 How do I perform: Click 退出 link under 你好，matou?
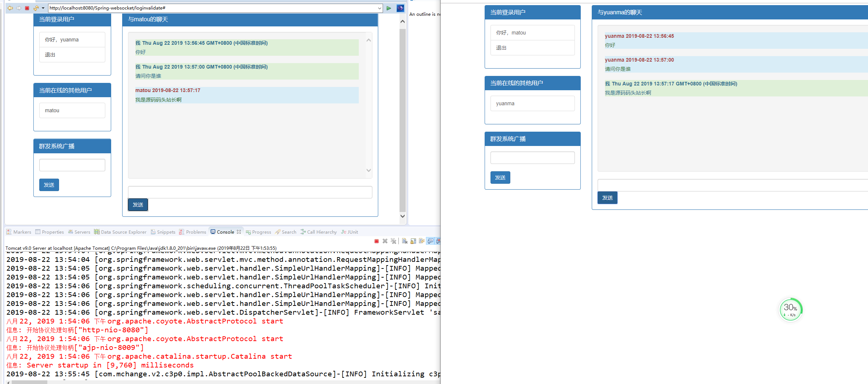pyautogui.click(x=501, y=48)
